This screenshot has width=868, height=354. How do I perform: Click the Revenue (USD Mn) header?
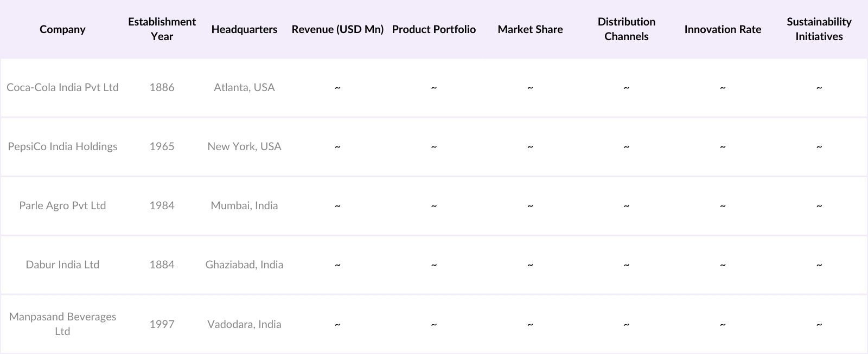point(337,29)
